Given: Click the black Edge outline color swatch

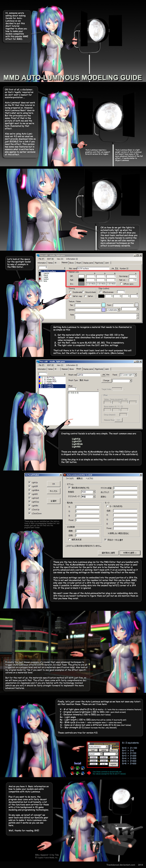Looking at the screenshot, I should [102, 296].
